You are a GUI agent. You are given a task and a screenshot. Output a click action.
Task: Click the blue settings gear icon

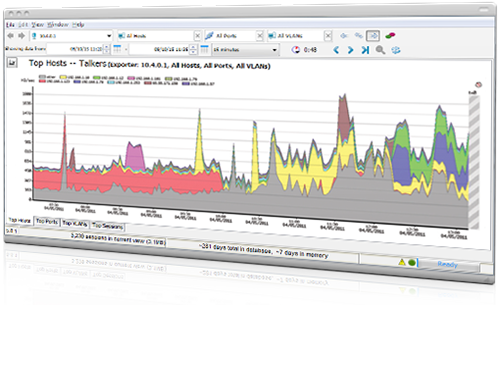pos(396,50)
